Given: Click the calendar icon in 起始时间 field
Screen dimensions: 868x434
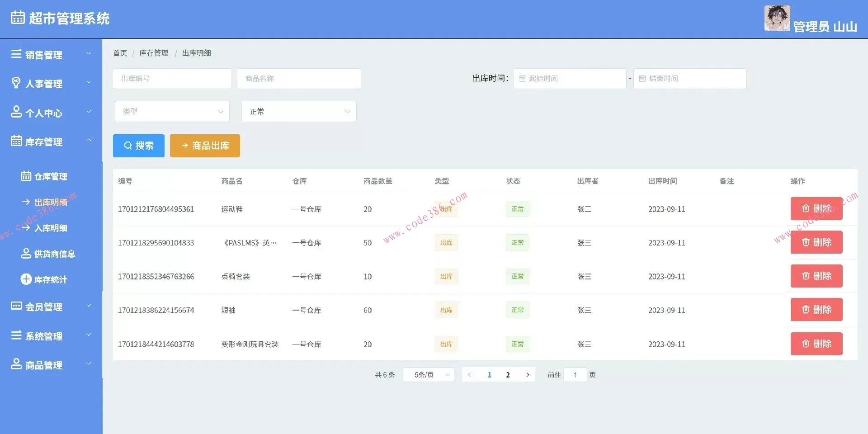Looking at the screenshot, I should click(x=523, y=78).
